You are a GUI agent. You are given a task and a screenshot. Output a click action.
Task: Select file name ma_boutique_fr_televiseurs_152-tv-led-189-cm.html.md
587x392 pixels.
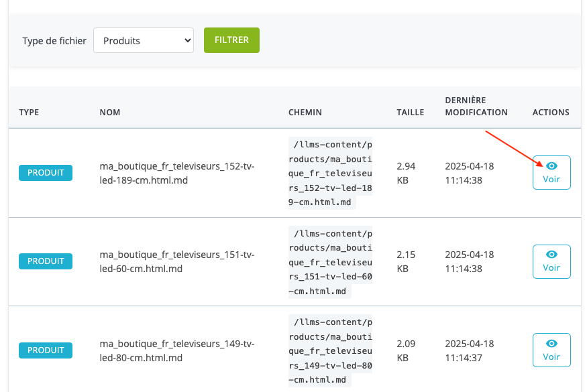click(177, 173)
